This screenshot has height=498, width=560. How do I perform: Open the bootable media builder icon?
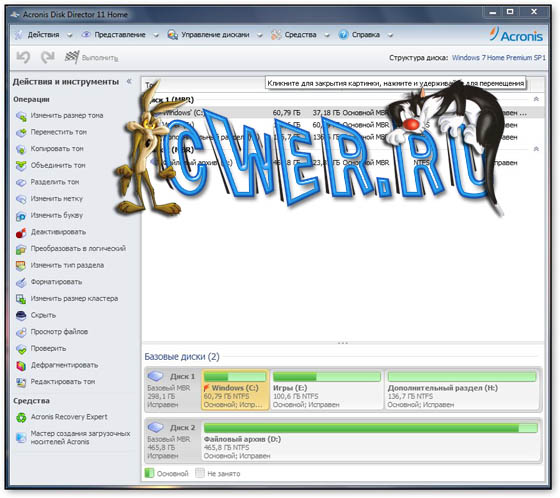[x=21, y=437]
